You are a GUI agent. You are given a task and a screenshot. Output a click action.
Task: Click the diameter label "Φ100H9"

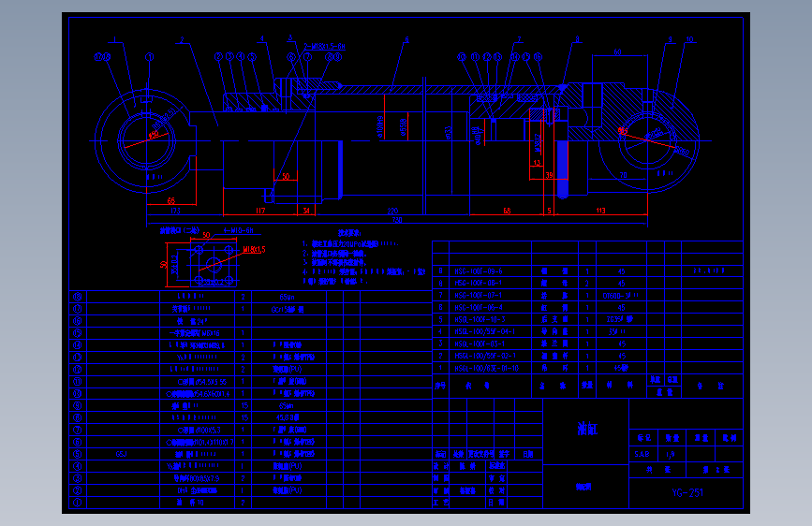(380, 127)
